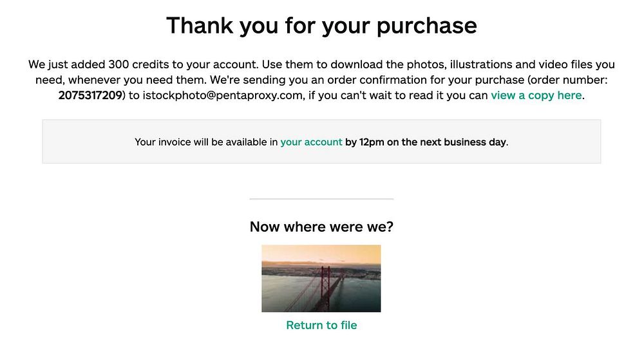The height and width of the screenshot is (351, 644).
Task: Click the order number 2075317209
Action: [90, 95]
